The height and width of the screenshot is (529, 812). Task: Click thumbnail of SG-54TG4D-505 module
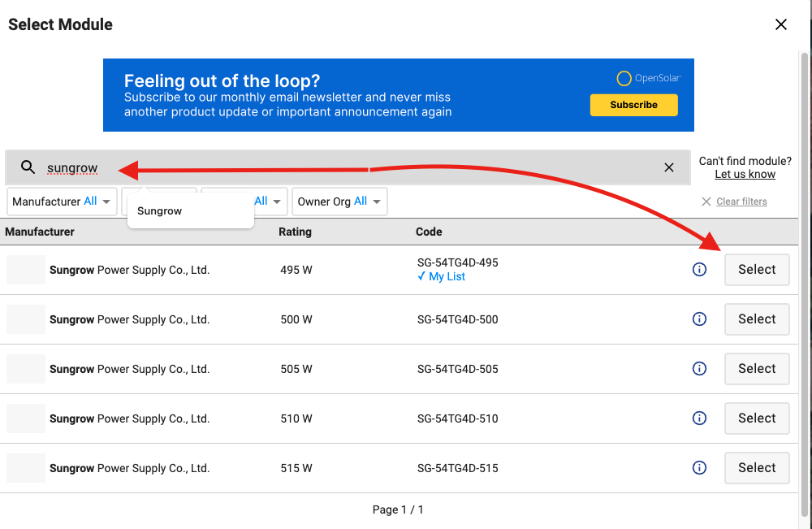[x=26, y=369]
